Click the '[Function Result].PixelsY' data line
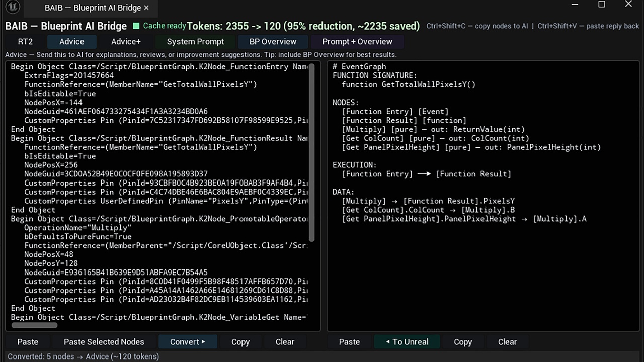 coord(428,201)
